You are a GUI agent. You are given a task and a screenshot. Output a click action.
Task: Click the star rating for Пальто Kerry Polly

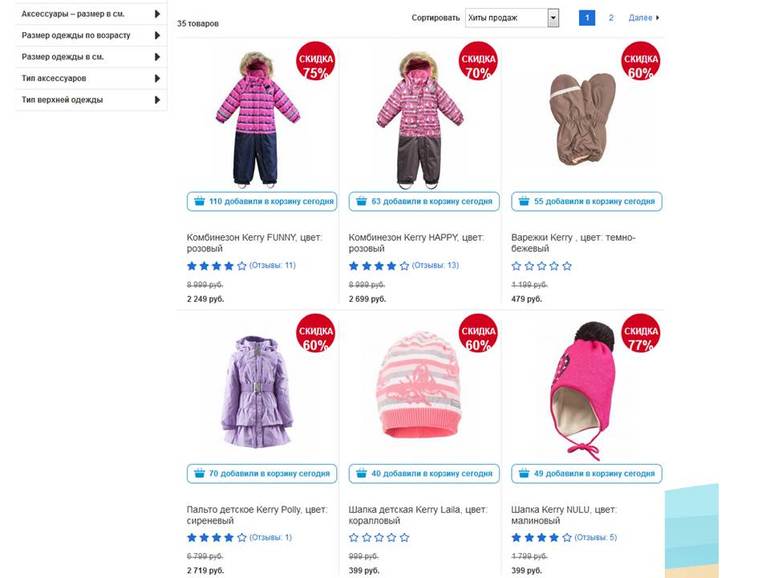click(216, 538)
